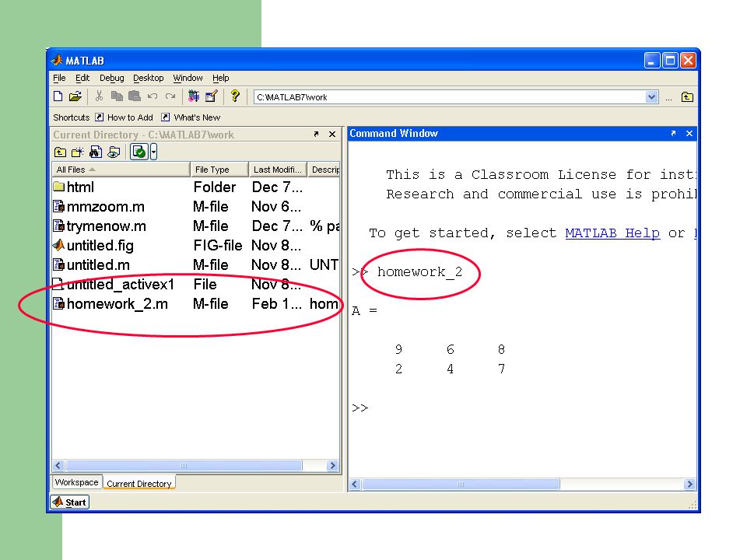Image resolution: width=747 pixels, height=560 pixels.
Task: Open the Debug menu
Action: click(x=112, y=78)
